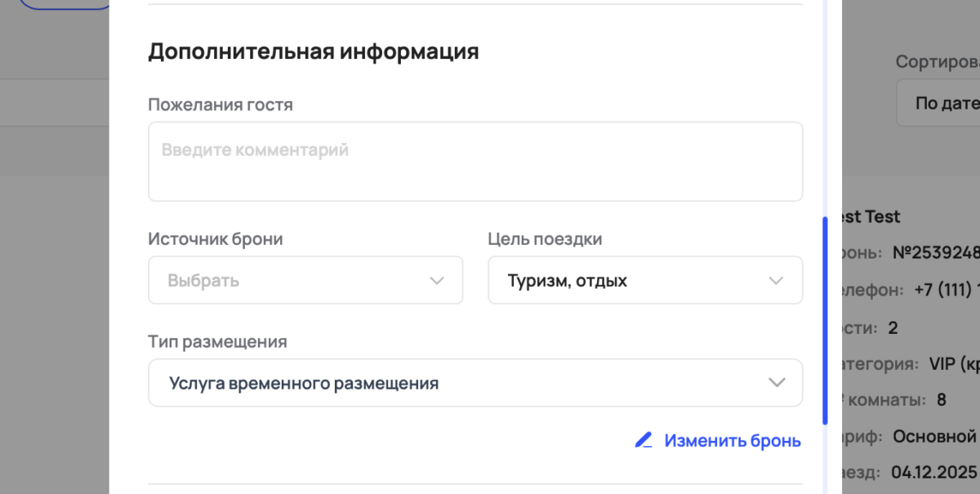This screenshot has width=980, height=494.
Task: Click the chevron on the Тип размещения field
Action: (x=776, y=382)
